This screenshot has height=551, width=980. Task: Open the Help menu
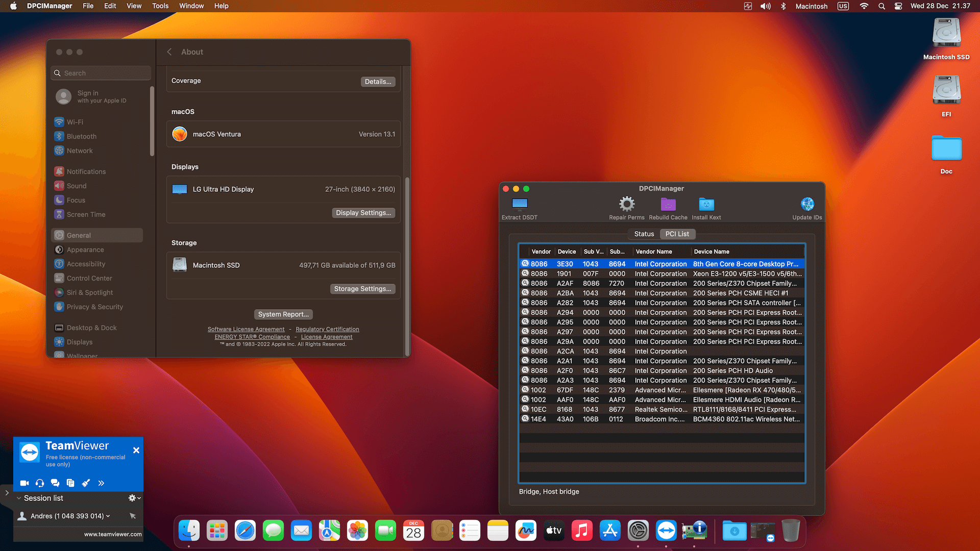pos(221,6)
